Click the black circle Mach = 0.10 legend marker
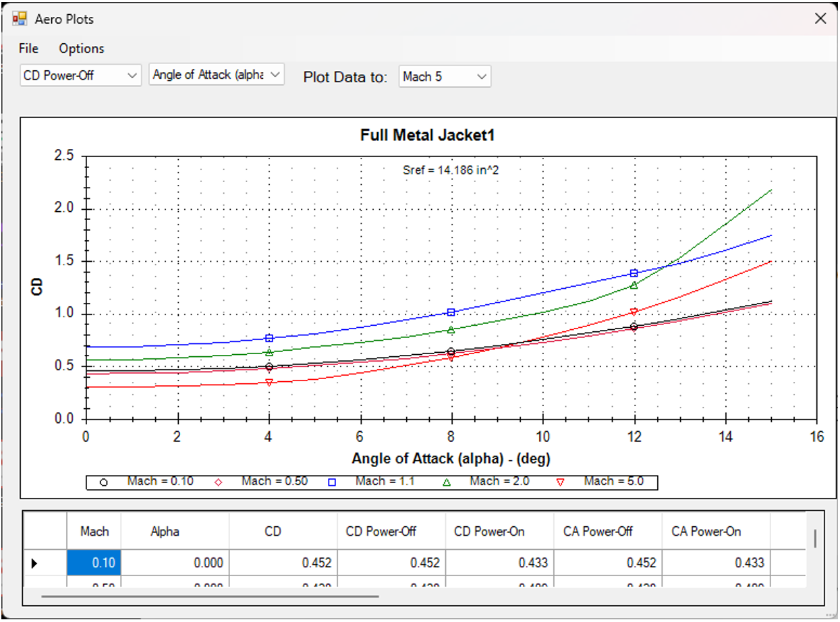 (103, 482)
